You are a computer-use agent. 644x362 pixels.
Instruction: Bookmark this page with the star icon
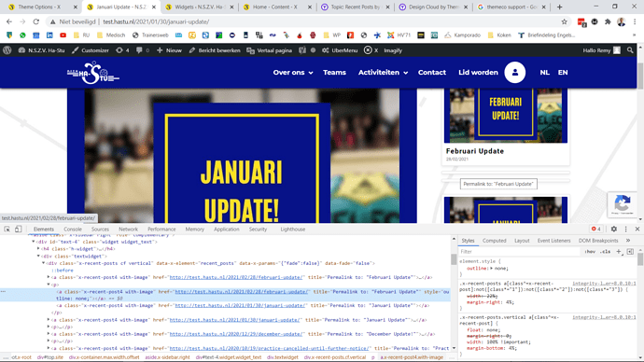564,21
